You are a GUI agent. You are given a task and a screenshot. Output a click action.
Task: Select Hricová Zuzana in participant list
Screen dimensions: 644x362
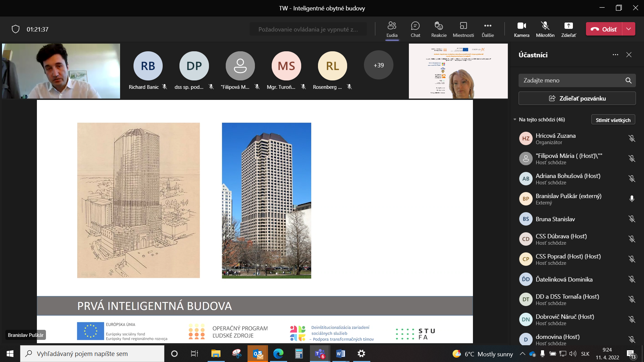[555, 138]
